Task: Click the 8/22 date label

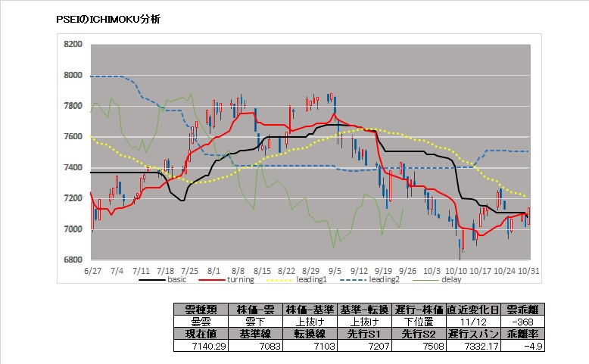Action: pos(287,271)
